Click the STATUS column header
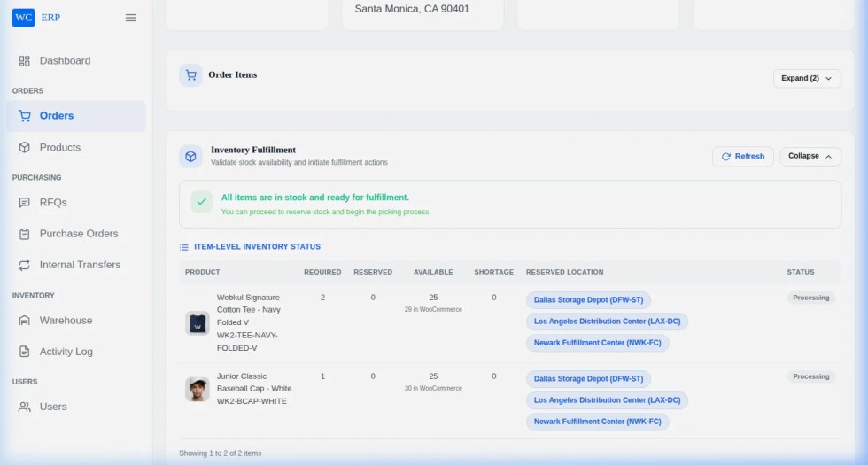Screen dimensions: 868x465 pyautogui.click(x=801, y=273)
